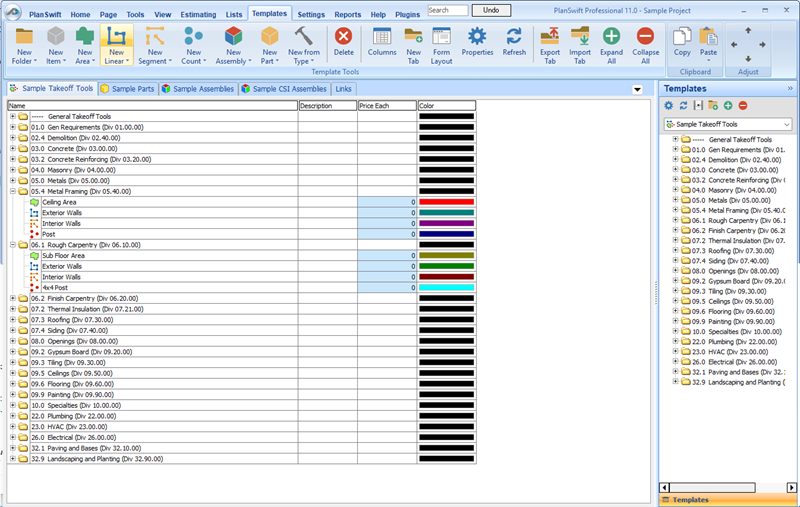800x507 pixels.
Task: Click the red Ceiling Area color swatch
Action: click(x=446, y=202)
